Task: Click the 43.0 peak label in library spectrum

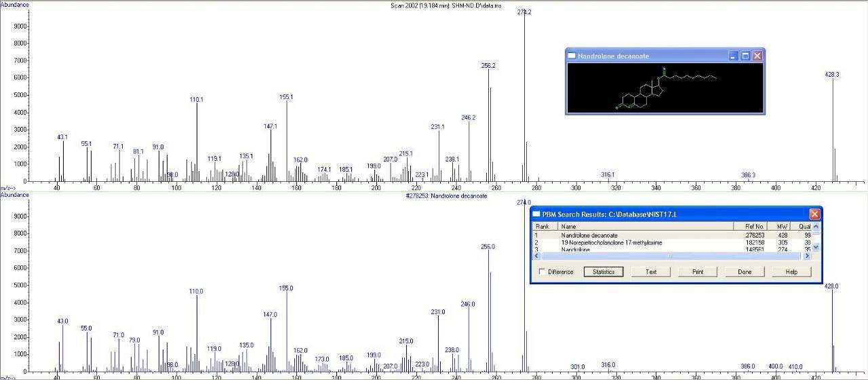Action: click(62, 321)
